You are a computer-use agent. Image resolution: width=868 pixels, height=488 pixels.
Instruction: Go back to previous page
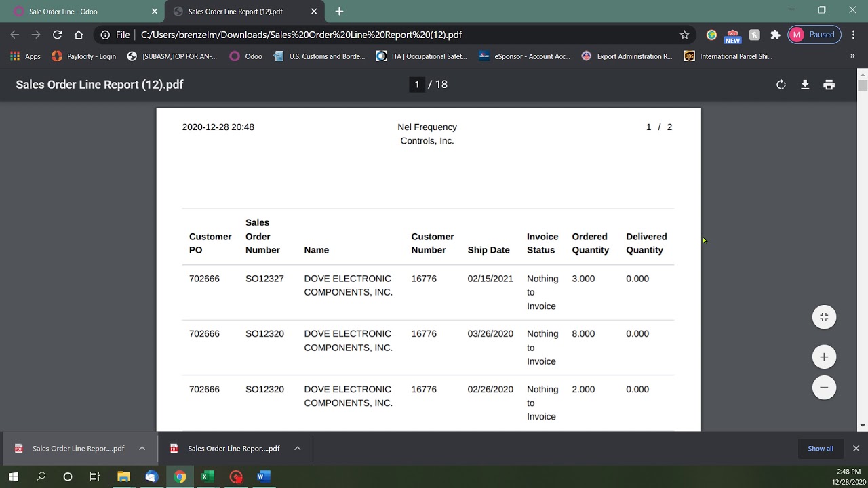click(x=15, y=35)
